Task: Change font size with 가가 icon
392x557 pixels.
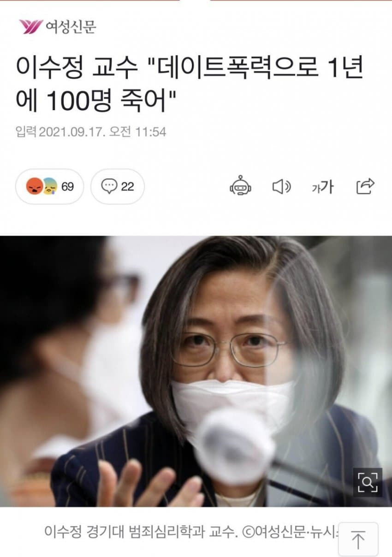Action: [322, 187]
